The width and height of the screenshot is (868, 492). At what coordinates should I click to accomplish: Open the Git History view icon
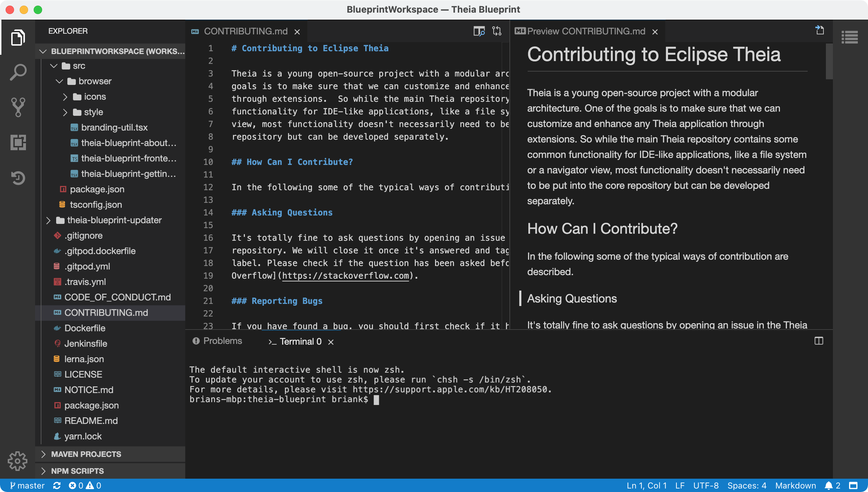click(18, 178)
